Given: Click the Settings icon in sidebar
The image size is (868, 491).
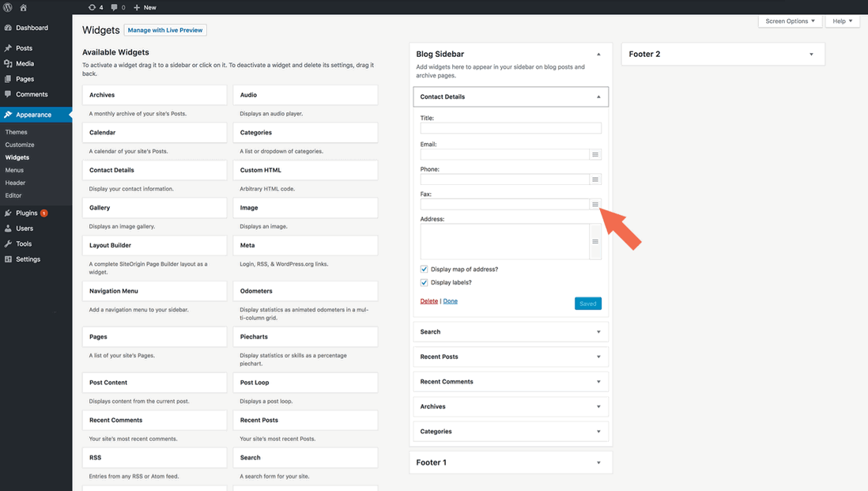Looking at the screenshot, I should 8,259.
